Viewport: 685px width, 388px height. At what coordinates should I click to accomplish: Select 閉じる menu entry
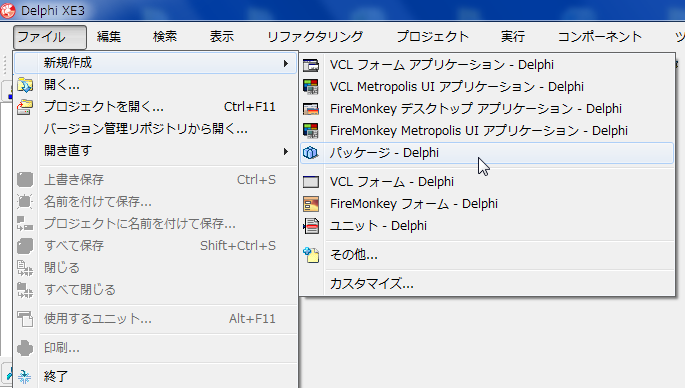[x=156, y=267]
